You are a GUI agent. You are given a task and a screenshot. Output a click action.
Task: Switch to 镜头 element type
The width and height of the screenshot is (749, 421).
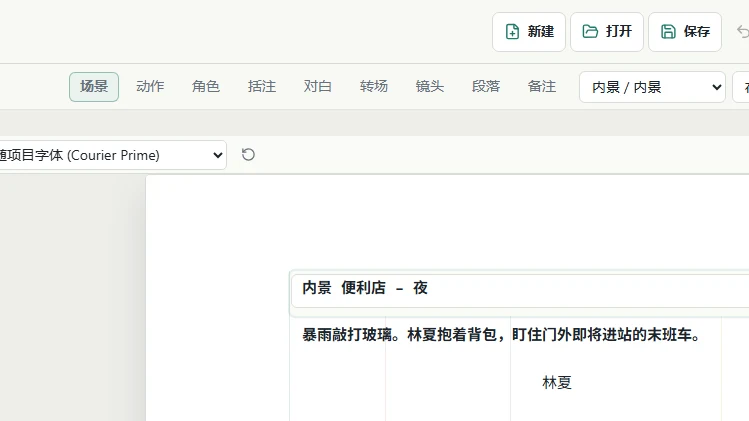tap(429, 86)
